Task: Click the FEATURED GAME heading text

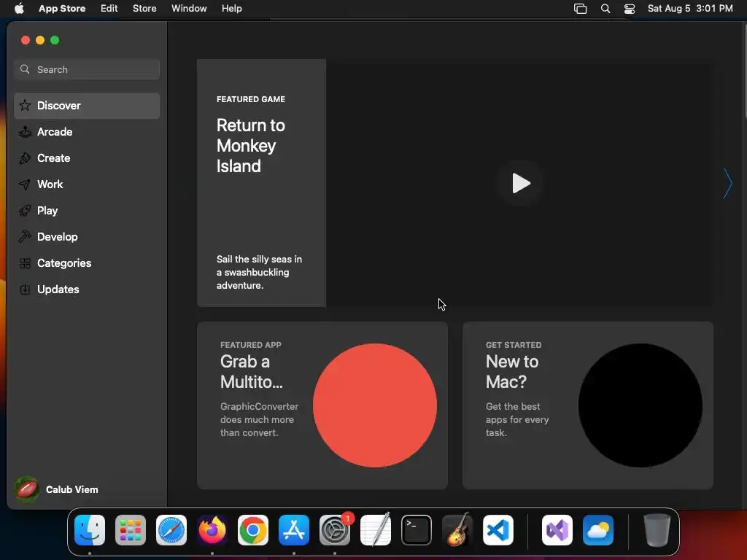Action: (x=251, y=99)
